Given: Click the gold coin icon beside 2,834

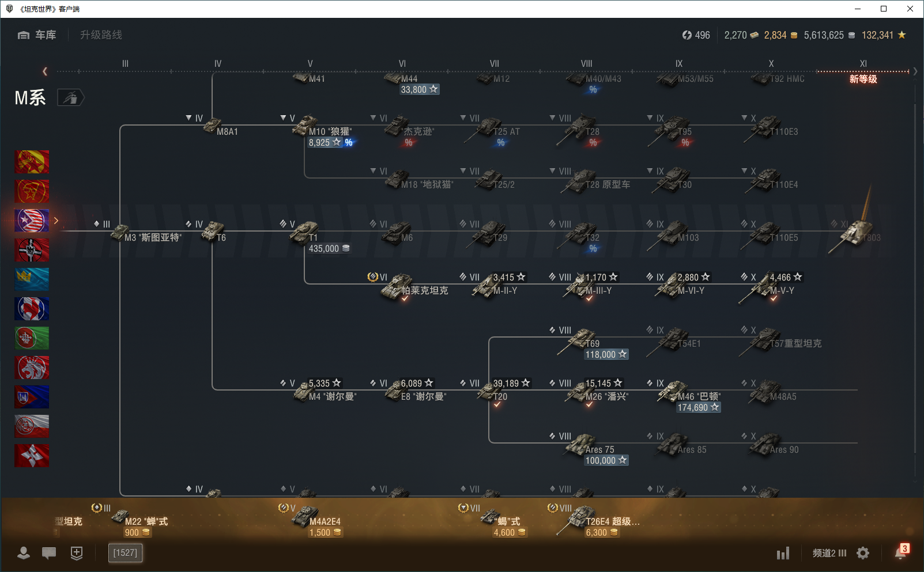Looking at the screenshot, I should (x=794, y=36).
